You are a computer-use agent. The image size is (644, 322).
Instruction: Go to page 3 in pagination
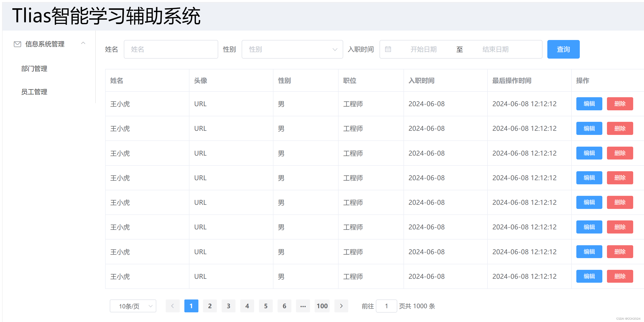[229, 306]
